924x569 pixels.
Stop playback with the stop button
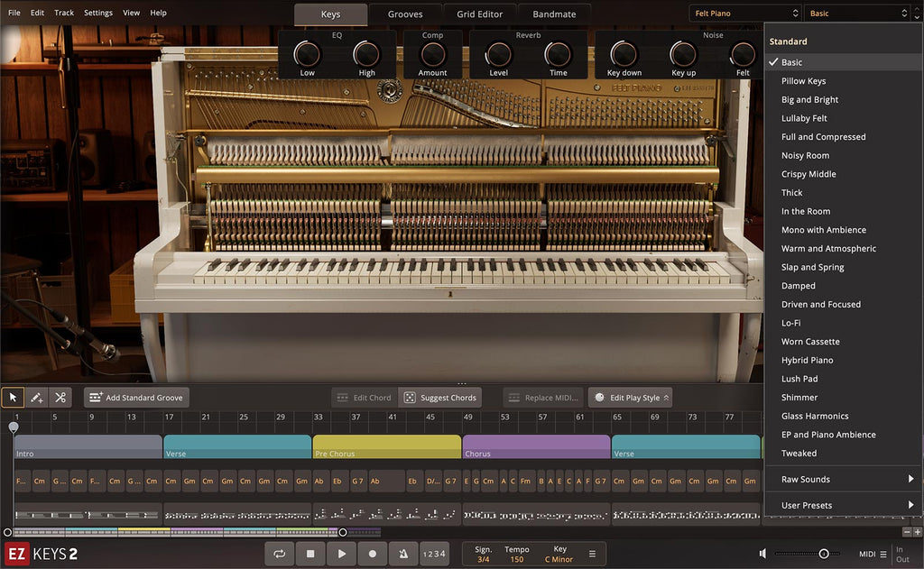pos(310,554)
